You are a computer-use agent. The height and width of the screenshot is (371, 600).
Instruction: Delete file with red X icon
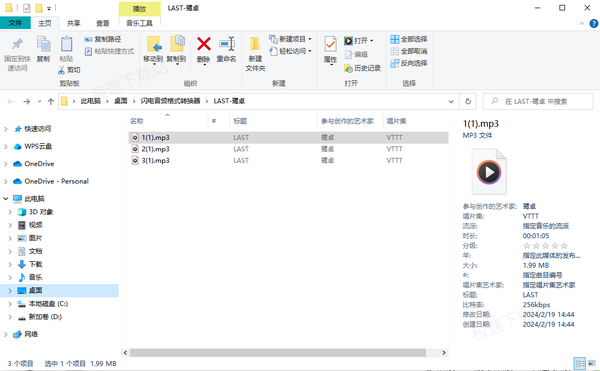click(204, 50)
